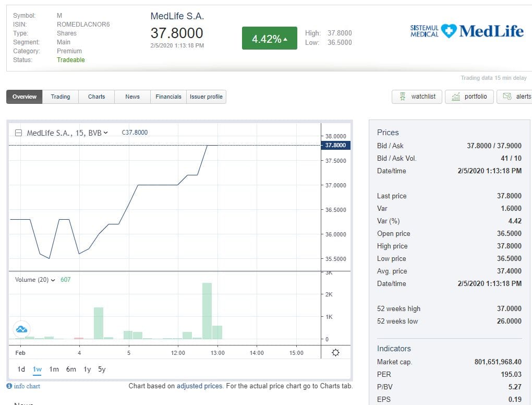Click the Indicators section heading
This screenshot has height=405, width=532.
click(394, 349)
